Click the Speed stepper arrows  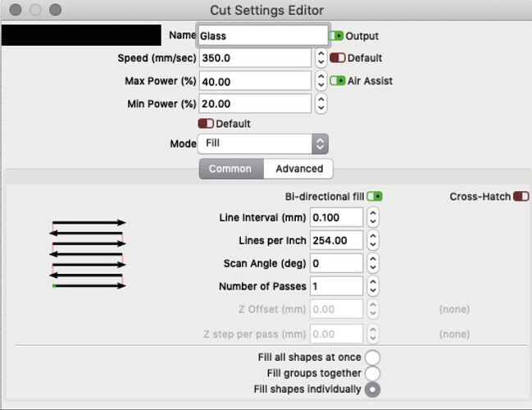(321, 58)
